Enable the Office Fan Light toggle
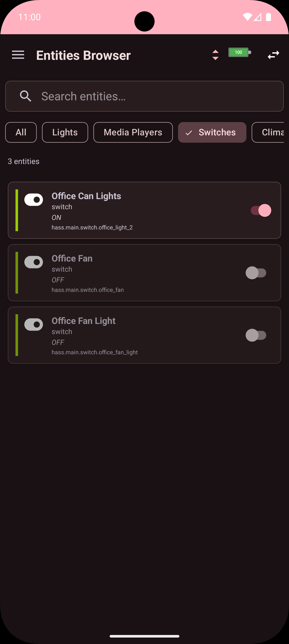Image resolution: width=289 pixels, height=644 pixels. (256, 335)
